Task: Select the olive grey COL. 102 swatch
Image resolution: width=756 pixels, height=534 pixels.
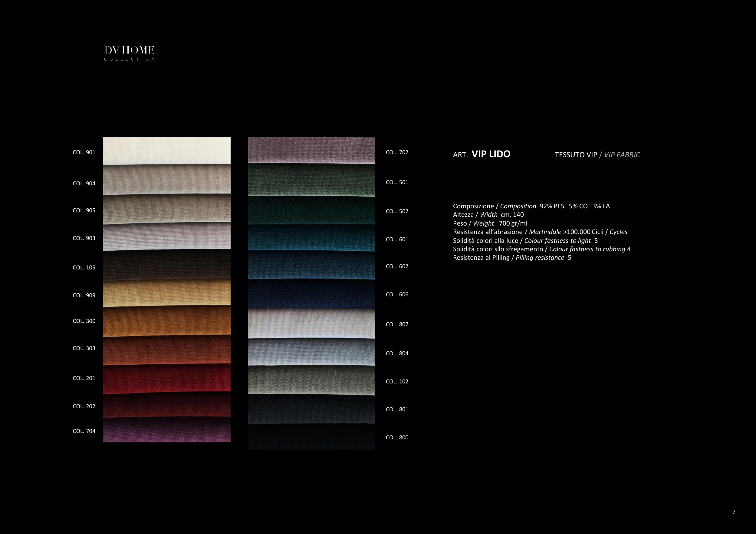Action: [311, 380]
